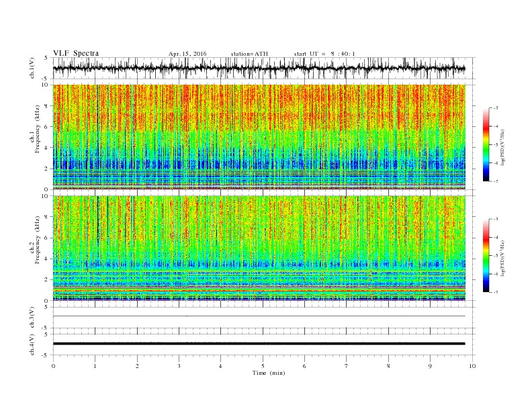
Task: Click the ch.2 PSD color scale bar
Action: pyautogui.click(x=486, y=256)
